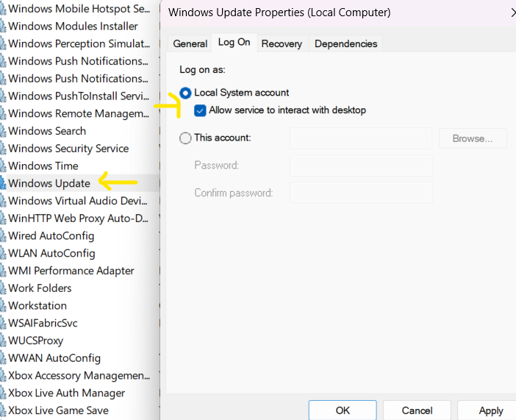Click gear icon beside WUCSProxy

(x=3, y=341)
